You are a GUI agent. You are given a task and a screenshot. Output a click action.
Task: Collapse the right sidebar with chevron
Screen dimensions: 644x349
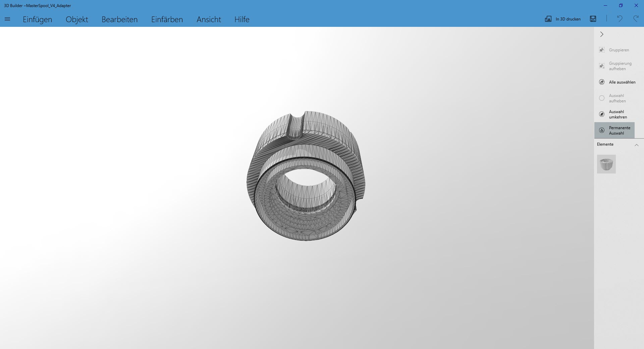click(x=602, y=34)
